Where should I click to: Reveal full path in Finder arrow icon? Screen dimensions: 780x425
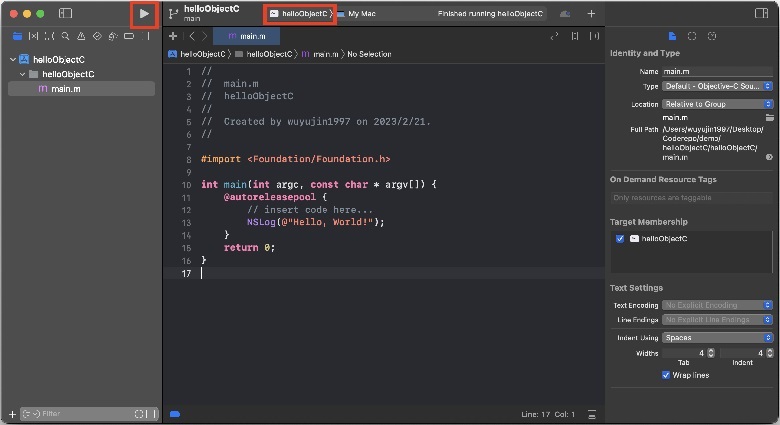point(769,157)
